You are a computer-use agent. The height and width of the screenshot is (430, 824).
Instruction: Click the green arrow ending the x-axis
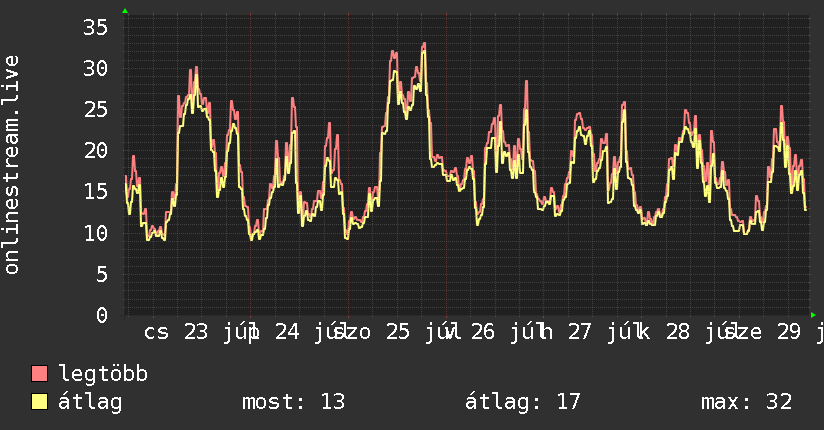(x=813, y=315)
